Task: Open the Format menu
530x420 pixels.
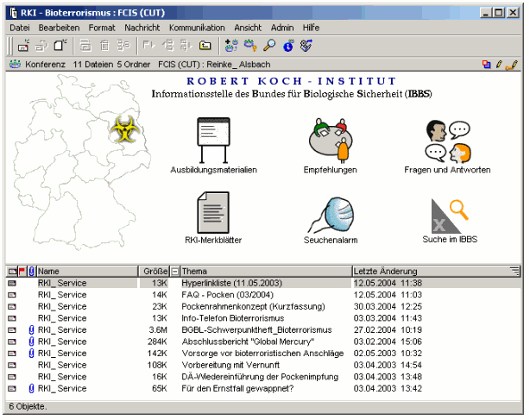Action: [x=102, y=28]
